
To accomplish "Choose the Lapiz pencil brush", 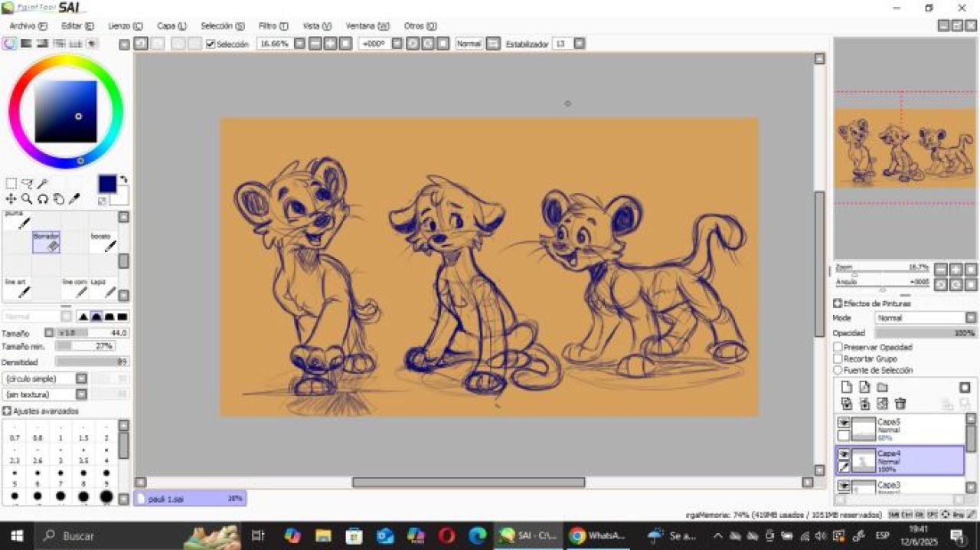I will pyautogui.click(x=104, y=287).
